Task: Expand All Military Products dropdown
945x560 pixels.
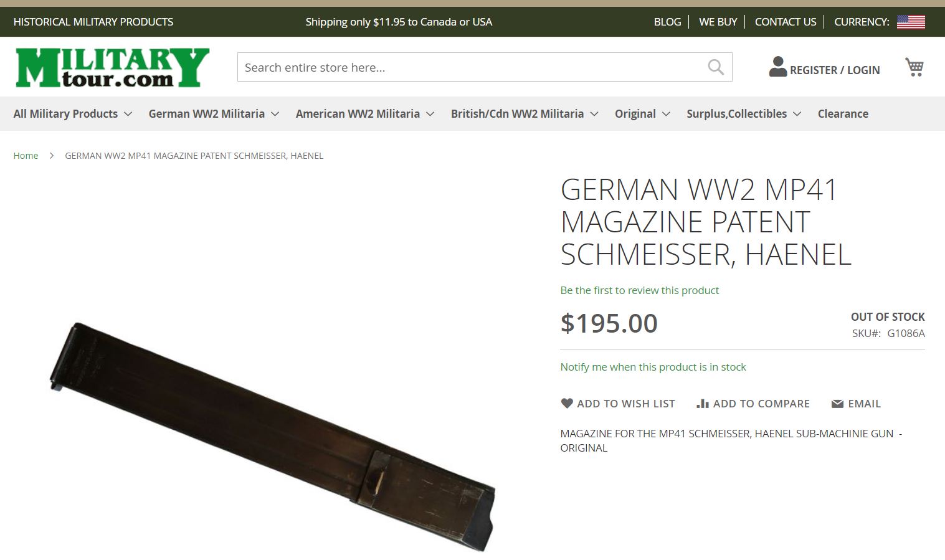Action: pos(72,113)
